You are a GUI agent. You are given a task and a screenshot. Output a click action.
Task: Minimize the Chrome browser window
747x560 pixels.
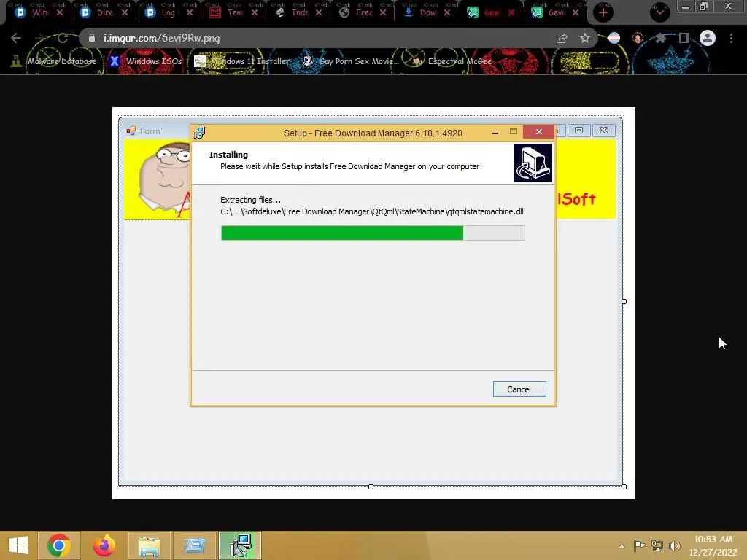pyautogui.click(x=686, y=7)
